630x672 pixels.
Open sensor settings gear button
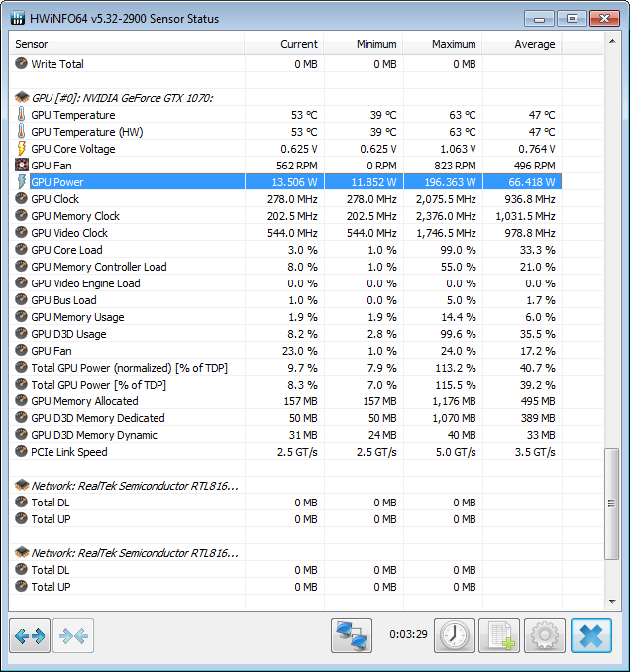pyautogui.click(x=545, y=636)
